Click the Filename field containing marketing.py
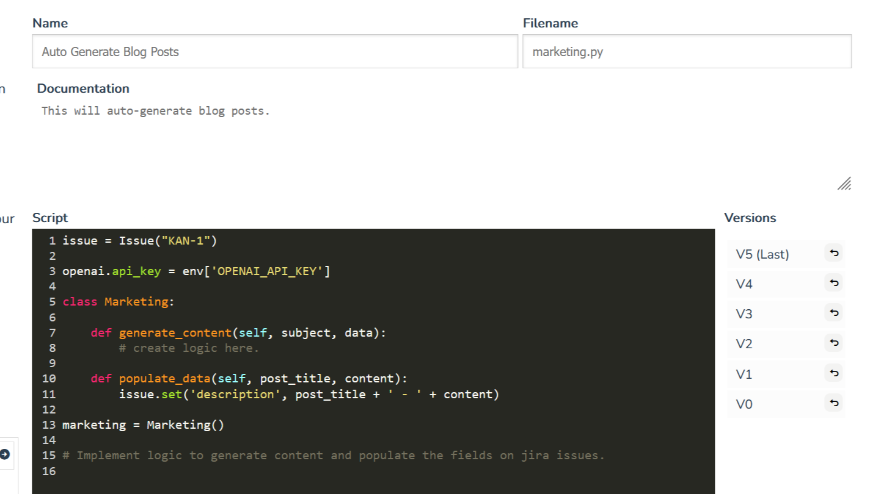 point(686,51)
